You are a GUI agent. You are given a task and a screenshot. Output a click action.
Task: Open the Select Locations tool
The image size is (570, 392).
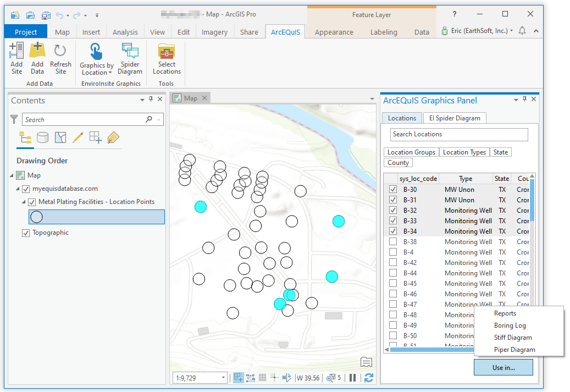tap(167, 59)
